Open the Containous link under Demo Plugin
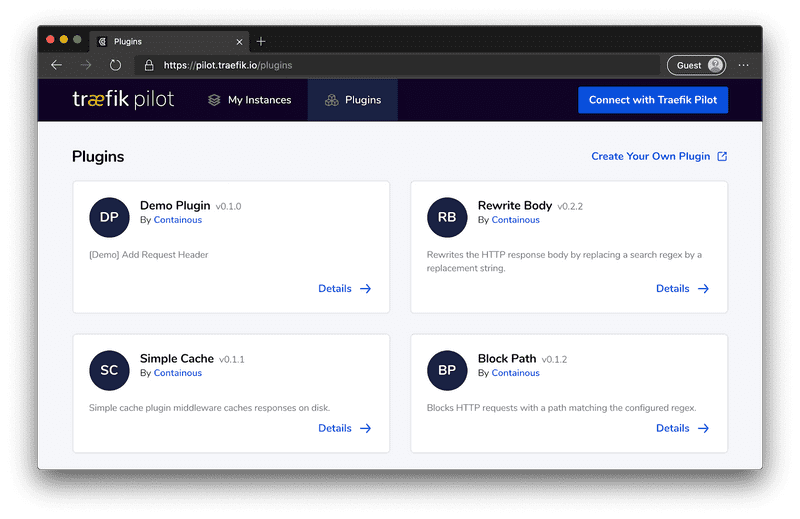This screenshot has height=519, width=800. 178,220
